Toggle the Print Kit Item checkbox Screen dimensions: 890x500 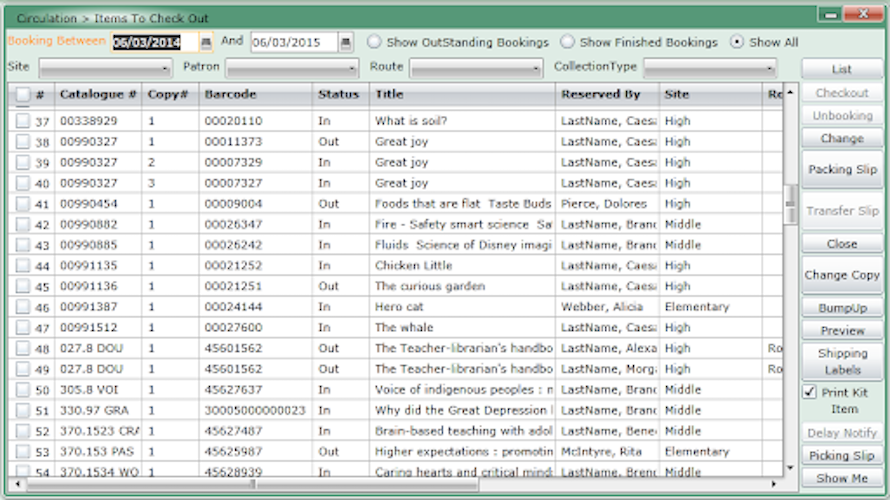(809, 393)
